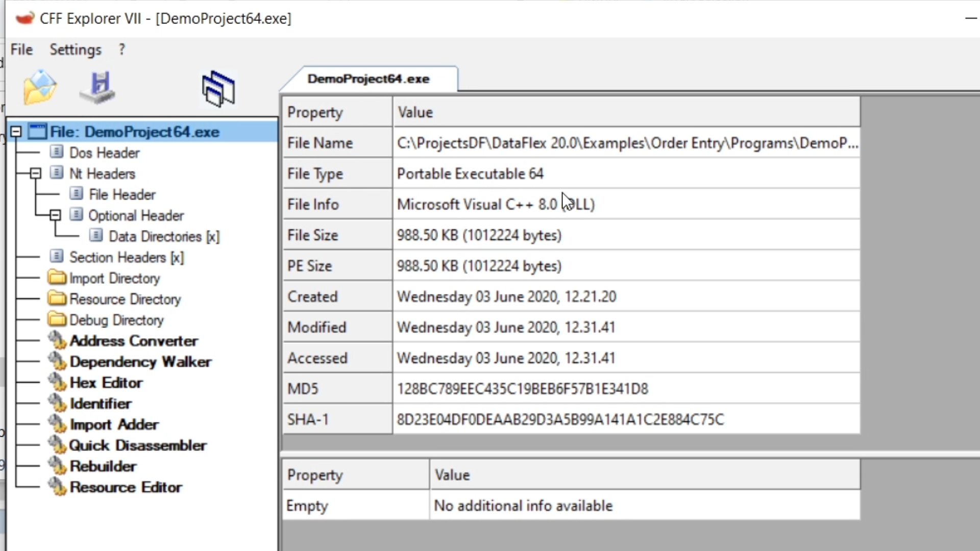980x551 pixels.
Task: Open the Resource Editor tool
Action: click(126, 487)
